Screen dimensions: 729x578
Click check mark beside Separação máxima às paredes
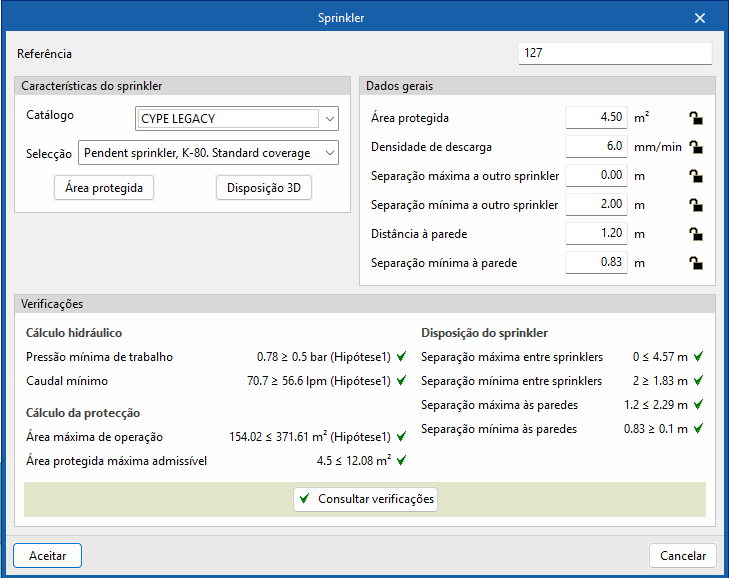698,405
